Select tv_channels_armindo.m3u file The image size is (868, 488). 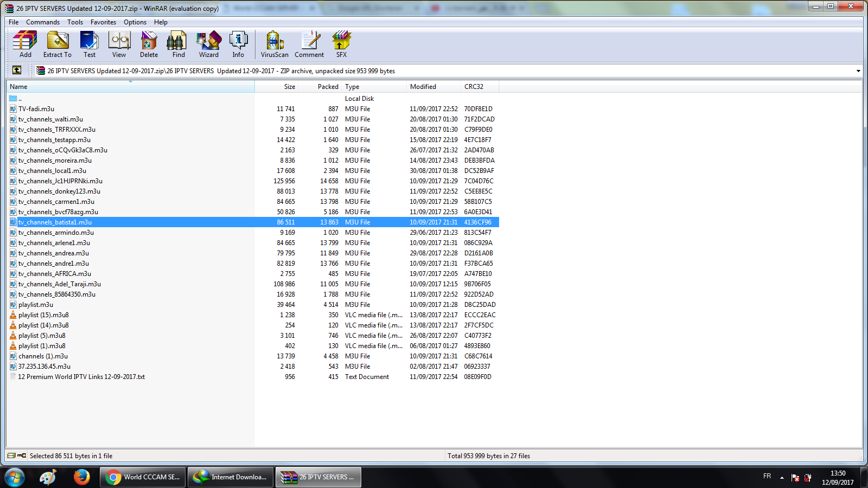pos(56,233)
